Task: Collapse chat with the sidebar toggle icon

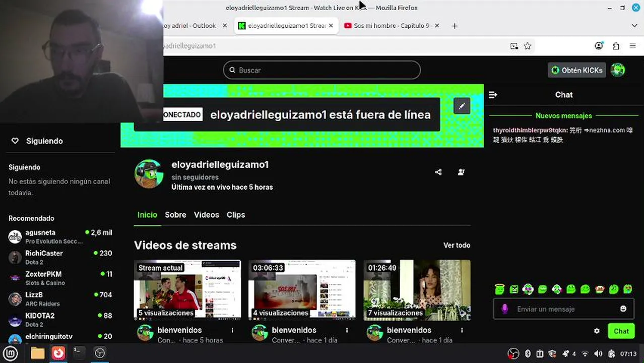Action: pos(493,95)
